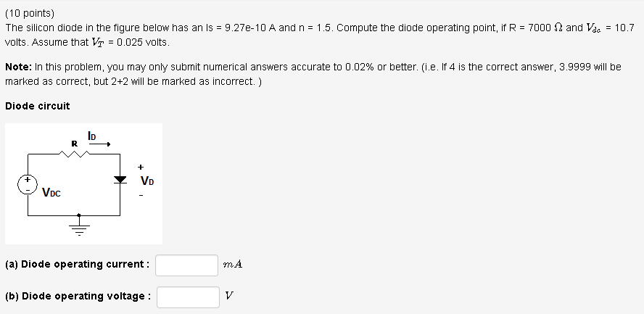Click the diode operating voltage input field
Viewport: 644px width, 314px height.
click(188, 297)
